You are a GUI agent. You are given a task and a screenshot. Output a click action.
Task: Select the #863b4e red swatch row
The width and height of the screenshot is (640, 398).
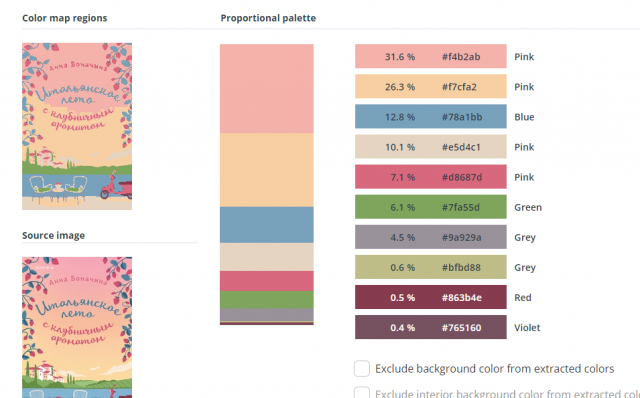(x=431, y=297)
